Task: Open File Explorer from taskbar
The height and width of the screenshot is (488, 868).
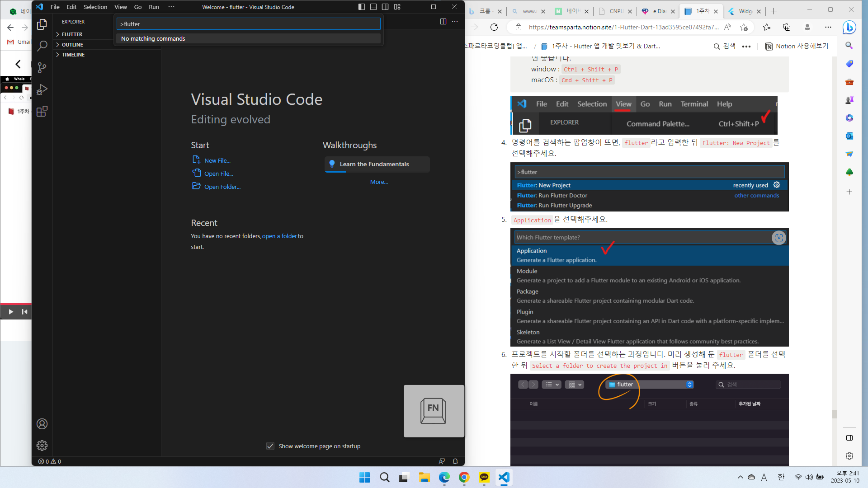Action: (x=424, y=477)
